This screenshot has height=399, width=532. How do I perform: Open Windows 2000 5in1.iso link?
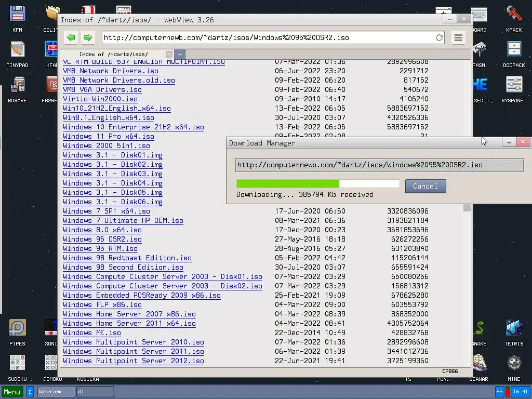(107, 146)
